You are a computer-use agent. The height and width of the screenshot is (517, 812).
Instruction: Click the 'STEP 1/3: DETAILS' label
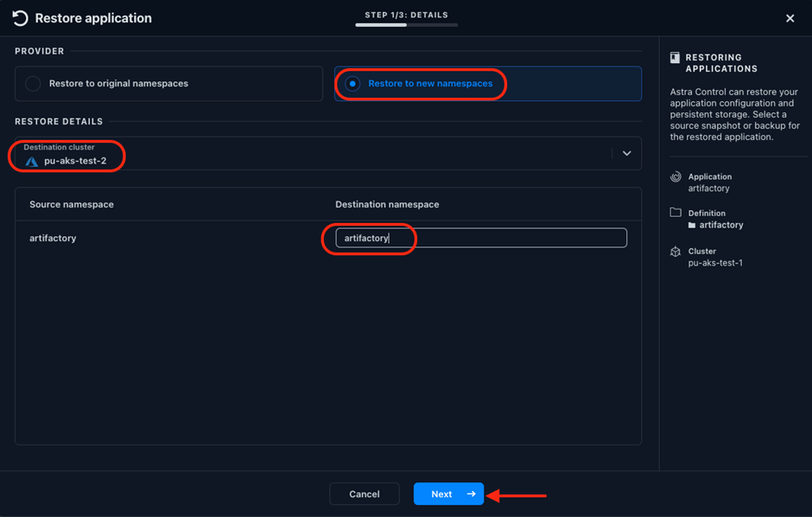click(407, 15)
